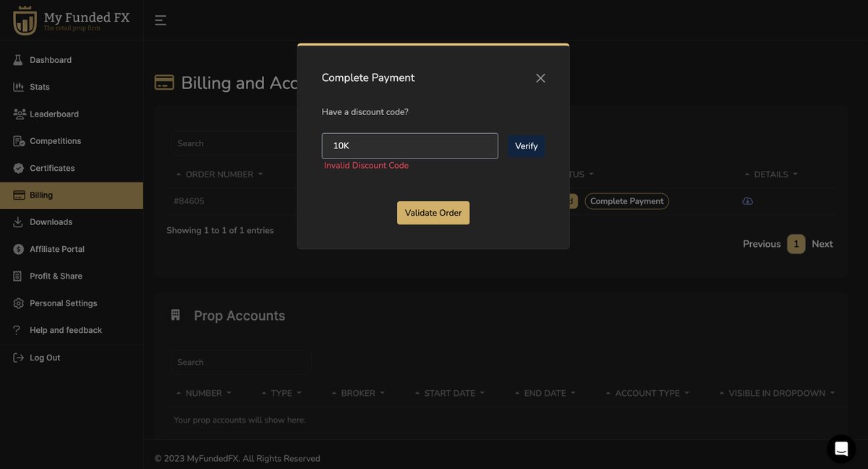
Task: Click order number #84605
Action: point(189,201)
